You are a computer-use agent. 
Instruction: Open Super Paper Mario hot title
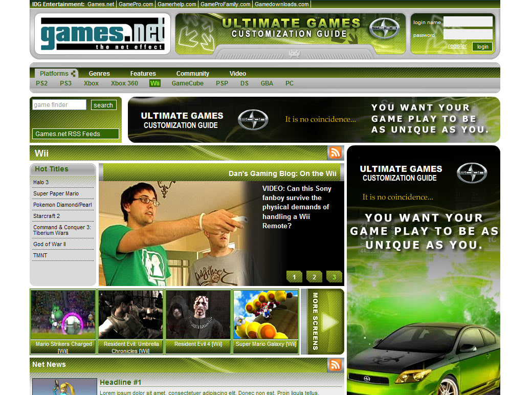pyautogui.click(x=56, y=193)
